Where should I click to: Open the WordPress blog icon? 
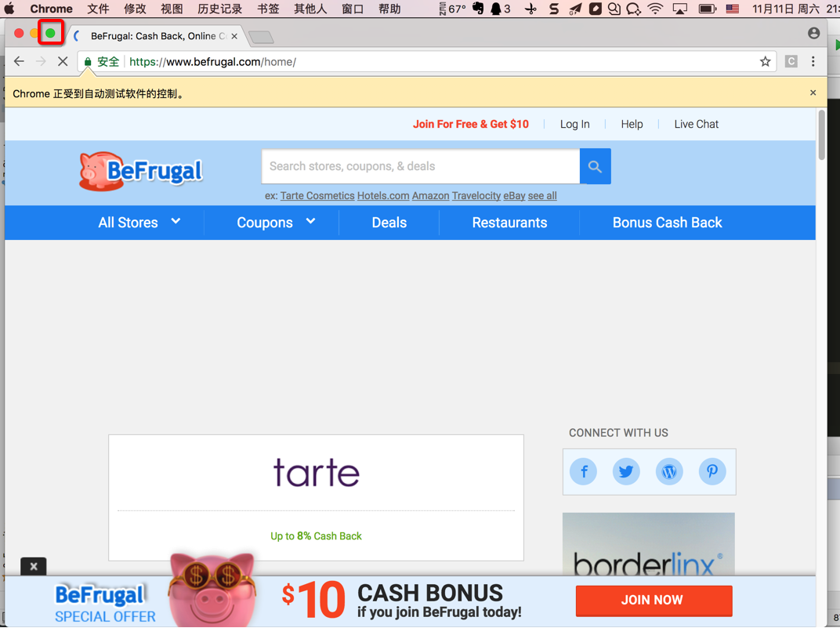669,471
